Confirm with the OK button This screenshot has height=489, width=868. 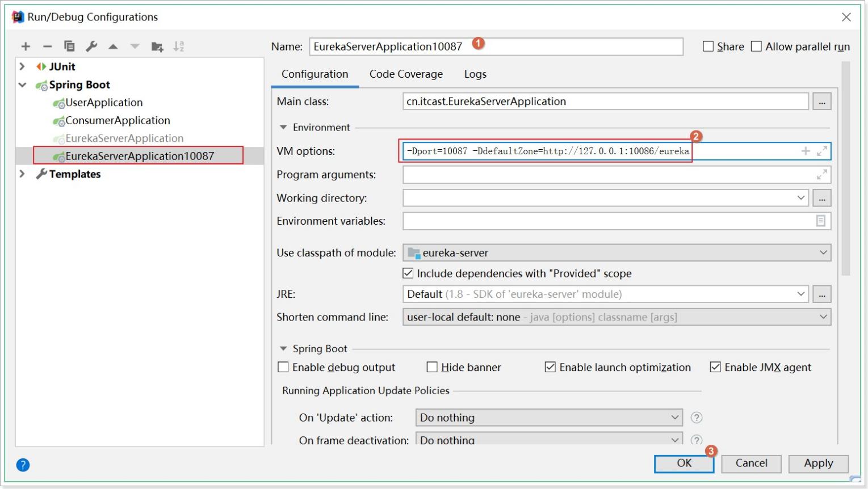click(684, 463)
